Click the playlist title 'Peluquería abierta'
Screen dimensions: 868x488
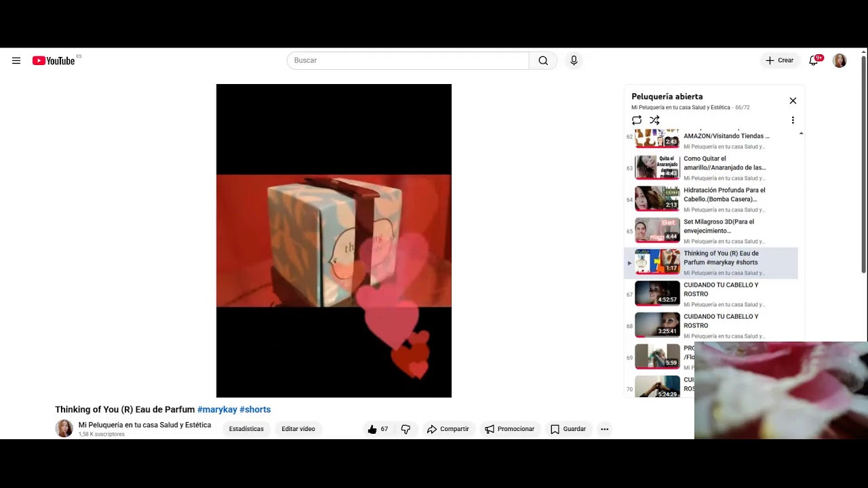[x=667, y=96]
